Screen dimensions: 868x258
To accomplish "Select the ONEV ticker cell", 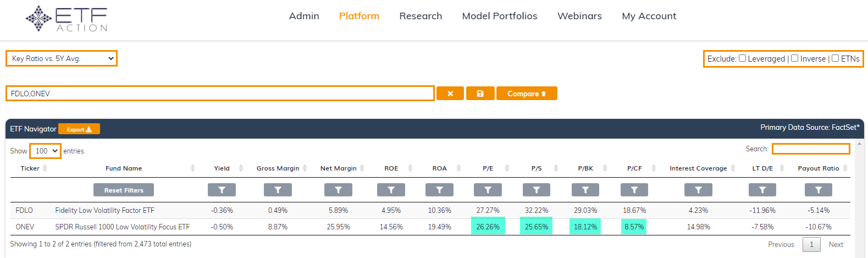I will [x=25, y=227].
